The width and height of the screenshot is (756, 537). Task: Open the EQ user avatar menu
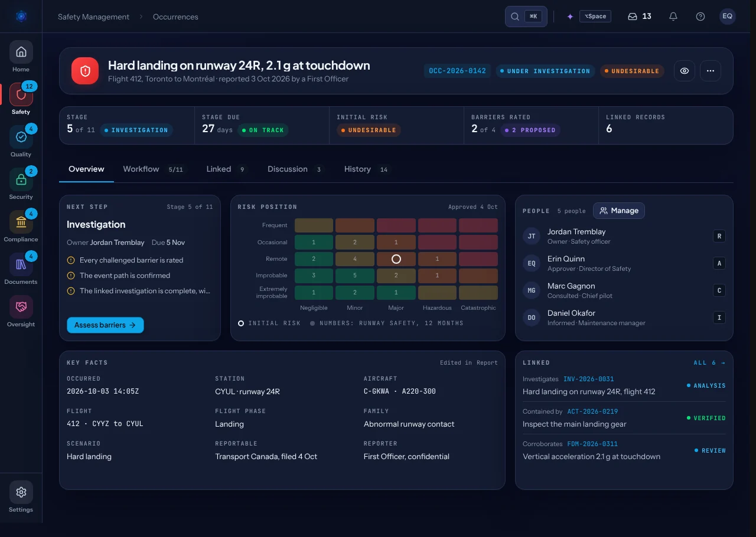[728, 17]
